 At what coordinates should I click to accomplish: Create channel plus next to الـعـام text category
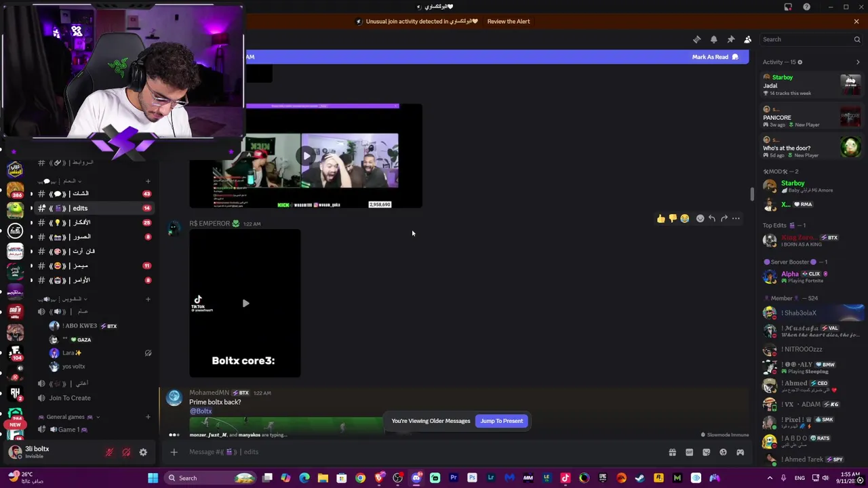(148, 181)
